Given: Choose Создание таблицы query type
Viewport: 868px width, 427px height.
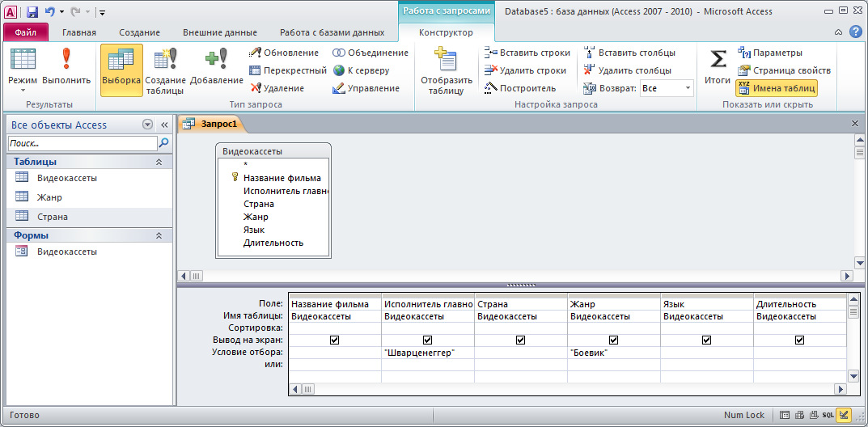Looking at the screenshot, I should [x=165, y=71].
